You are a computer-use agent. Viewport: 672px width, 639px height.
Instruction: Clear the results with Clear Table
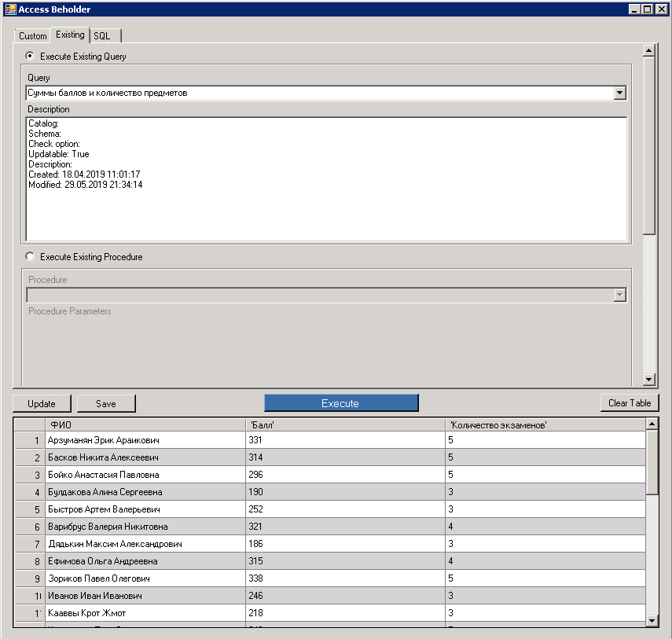(x=629, y=402)
